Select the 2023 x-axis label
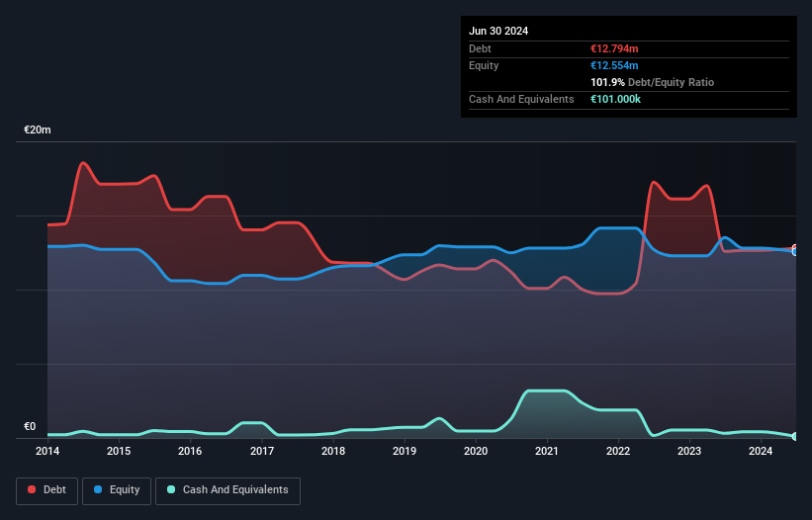 click(x=689, y=451)
